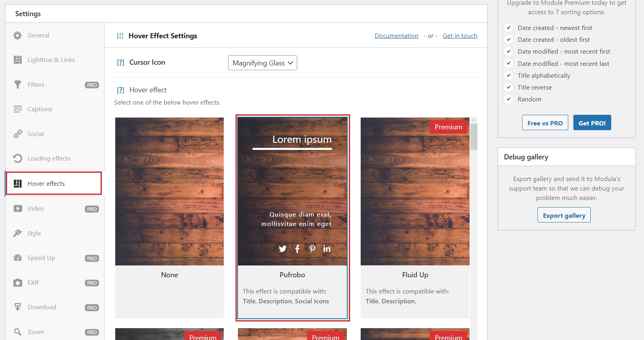Open the Cursor Icon dropdown
This screenshot has height=340, width=644.
tap(262, 63)
